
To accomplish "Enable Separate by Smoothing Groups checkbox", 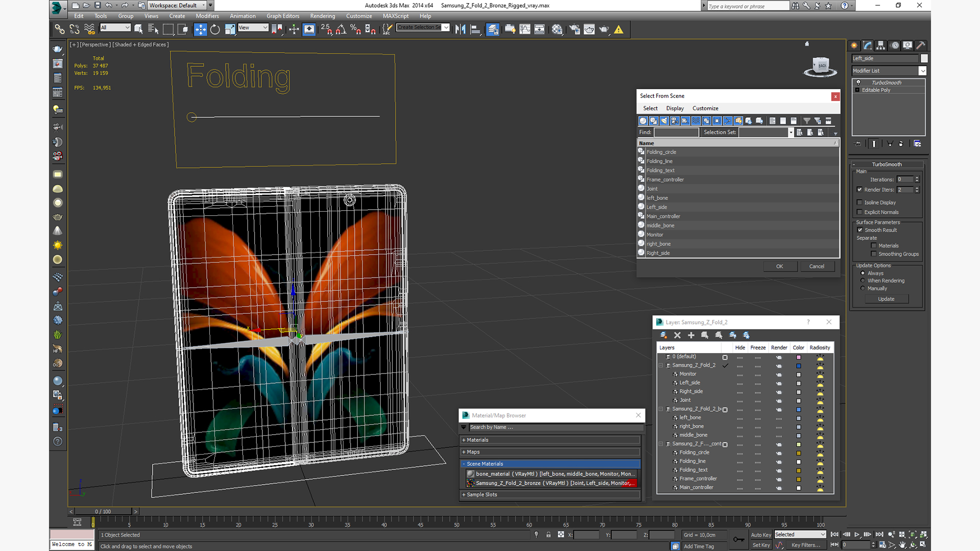I will click(x=874, y=254).
